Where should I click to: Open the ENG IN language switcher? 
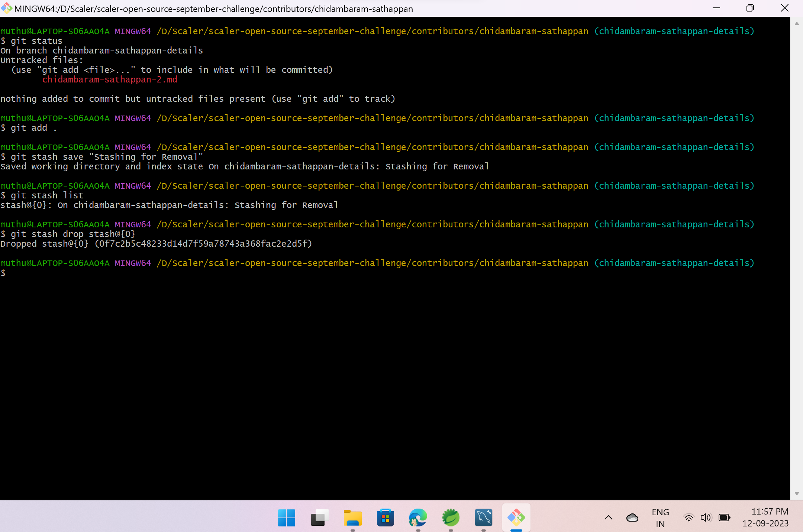click(660, 518)
